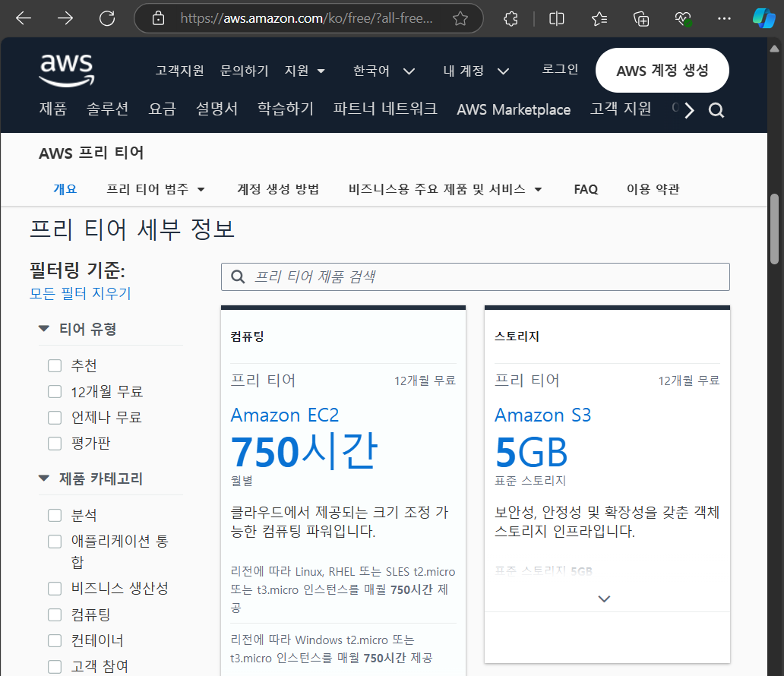Click the 프리 티어 제품 검색 field
This screenshot has width=784, height=676.
(x=475, y=276)
